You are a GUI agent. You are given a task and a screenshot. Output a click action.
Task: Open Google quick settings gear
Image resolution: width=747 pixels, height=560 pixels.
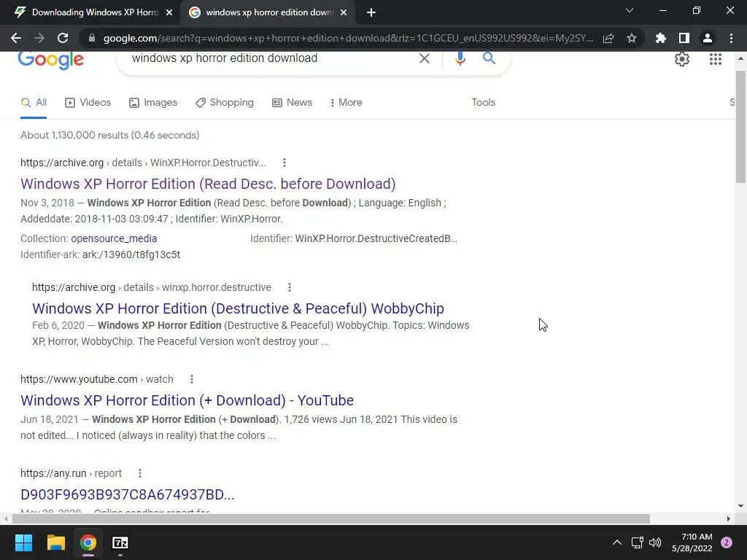[682, 59]
